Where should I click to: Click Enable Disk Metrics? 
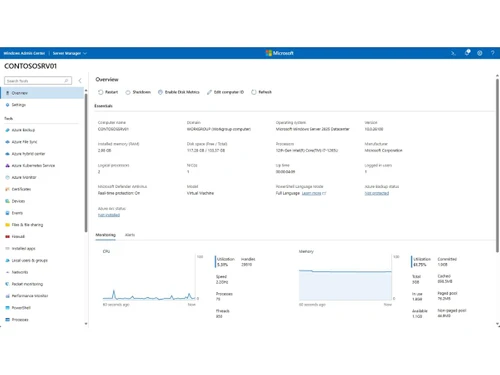pos(179,92)
